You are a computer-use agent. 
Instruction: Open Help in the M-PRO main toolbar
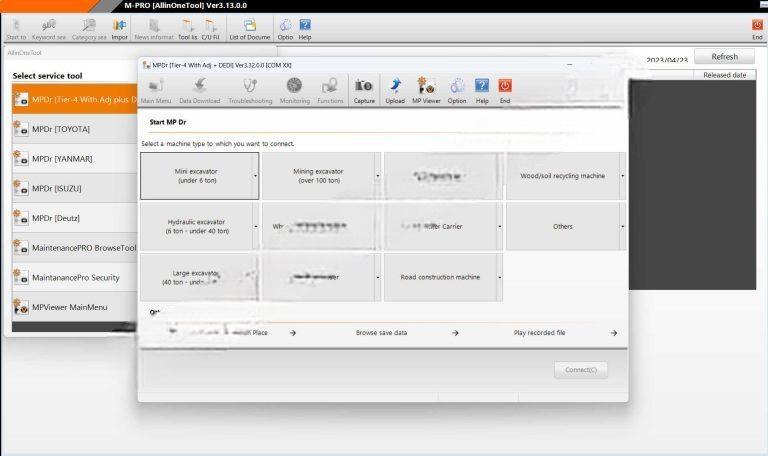(305, 30)
